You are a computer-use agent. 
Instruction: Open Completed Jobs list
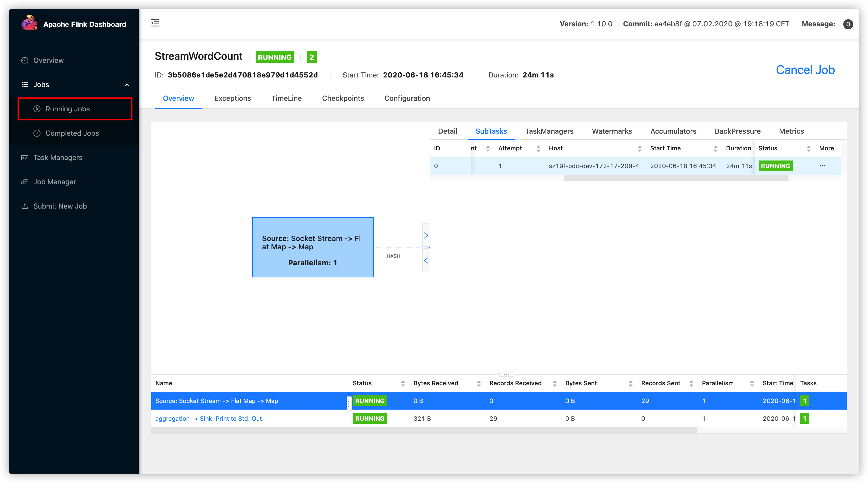tap(72, 133)
